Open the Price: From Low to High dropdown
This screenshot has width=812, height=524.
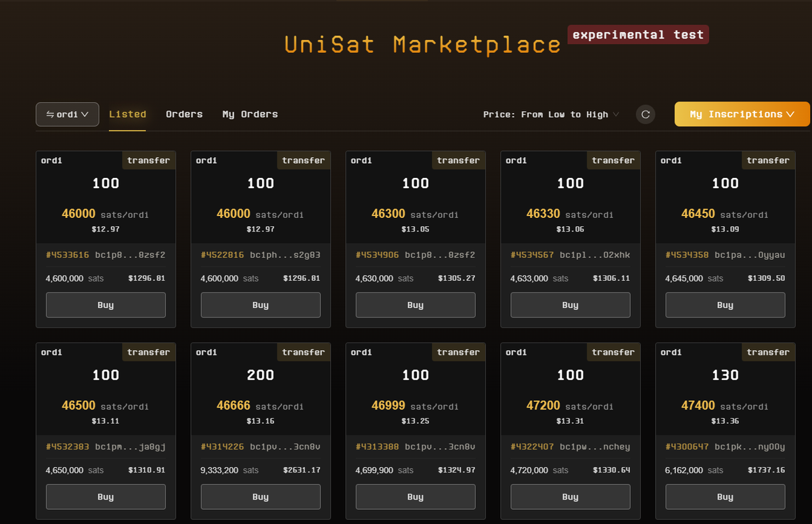pyautogui.click(x=551, y=114)
